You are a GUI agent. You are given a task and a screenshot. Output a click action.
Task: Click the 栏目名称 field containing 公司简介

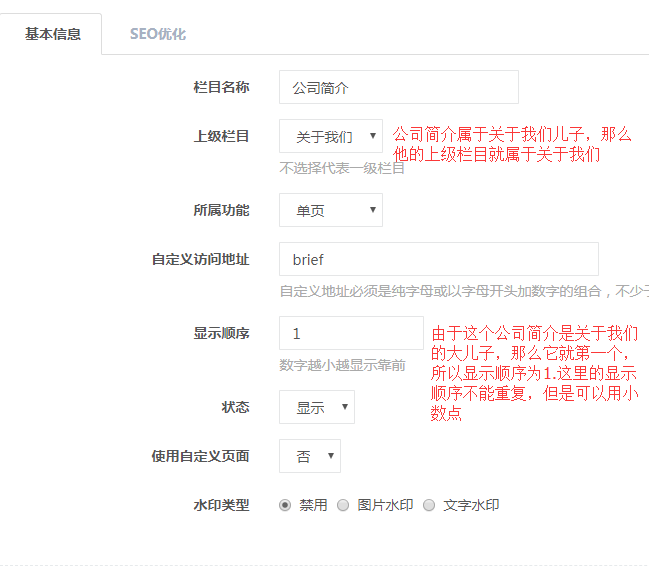[398, 88]
